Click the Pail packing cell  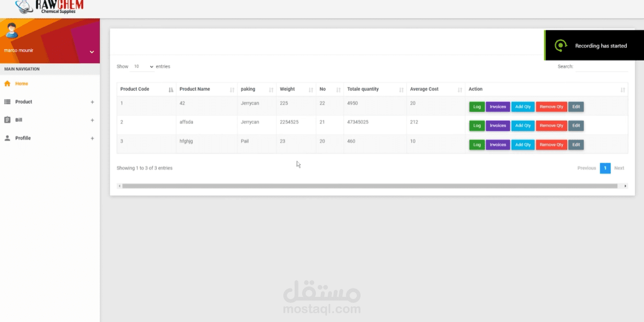(x=257, y=144)
